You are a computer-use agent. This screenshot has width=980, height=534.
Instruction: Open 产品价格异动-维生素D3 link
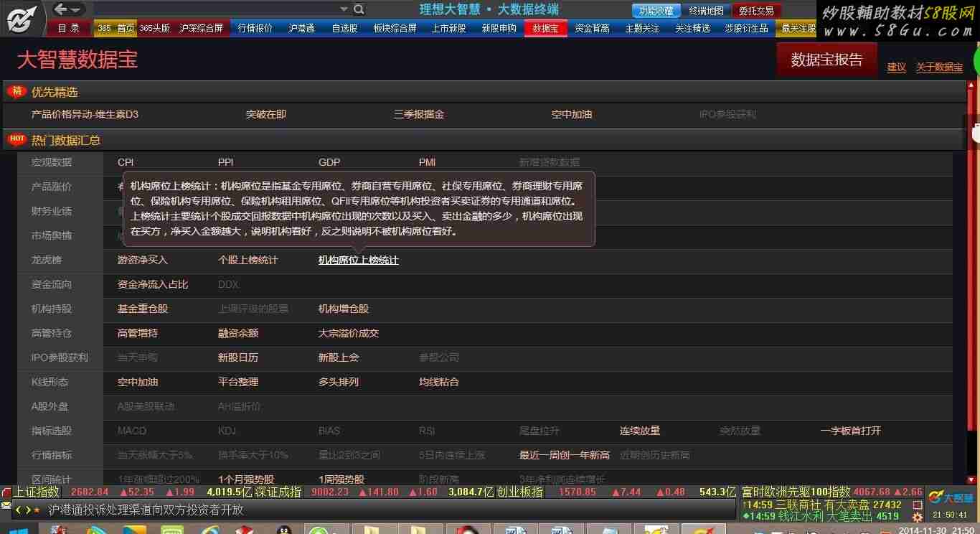[85, 114]
